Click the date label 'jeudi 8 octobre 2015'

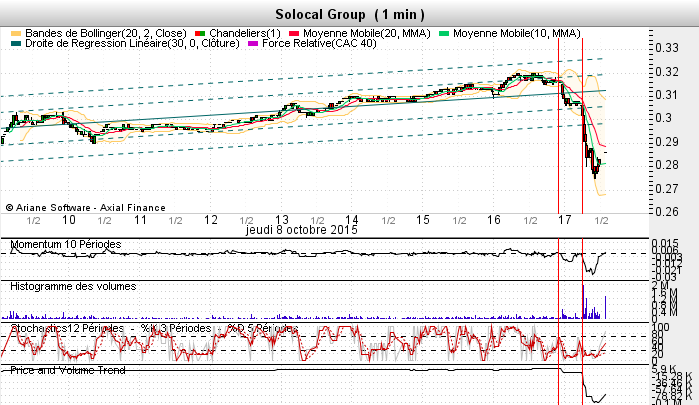[301, 230]
